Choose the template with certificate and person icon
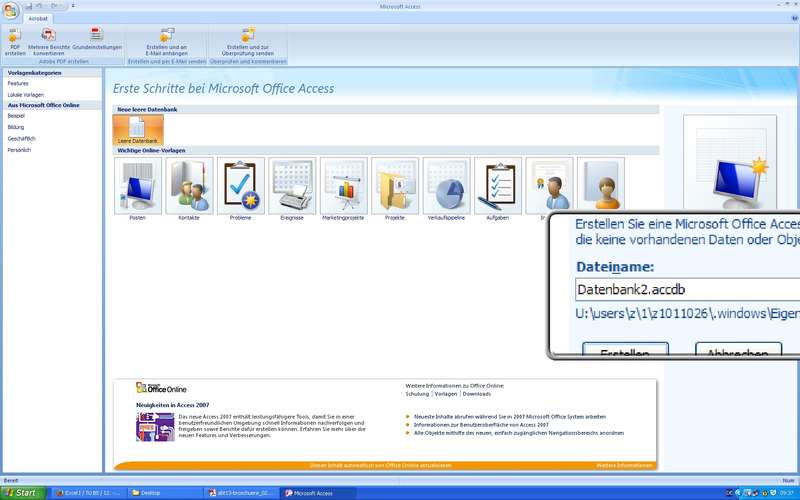 (x=549, y=186)
